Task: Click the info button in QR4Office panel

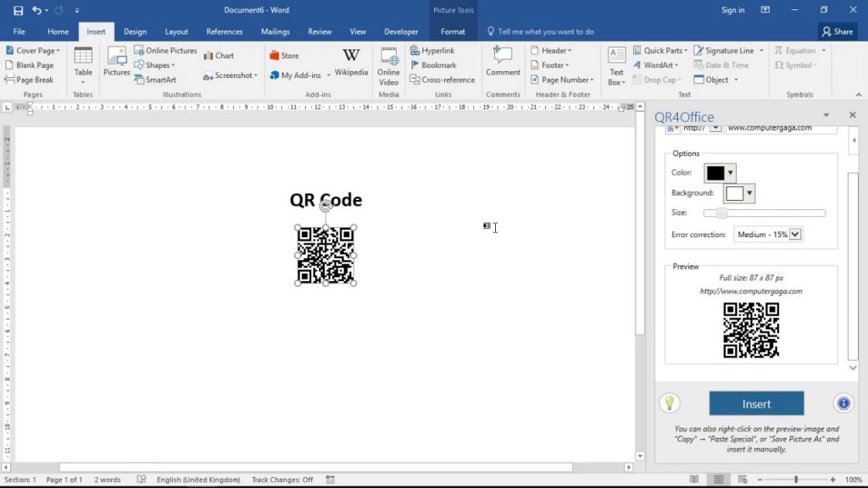Action: [843, 403]
